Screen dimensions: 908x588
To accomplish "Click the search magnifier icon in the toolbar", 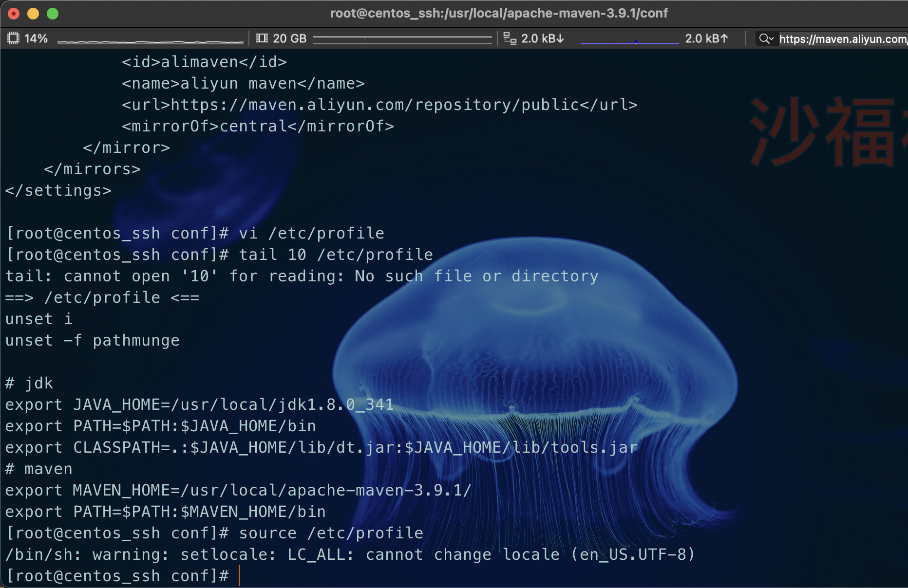I will (763, 38).
